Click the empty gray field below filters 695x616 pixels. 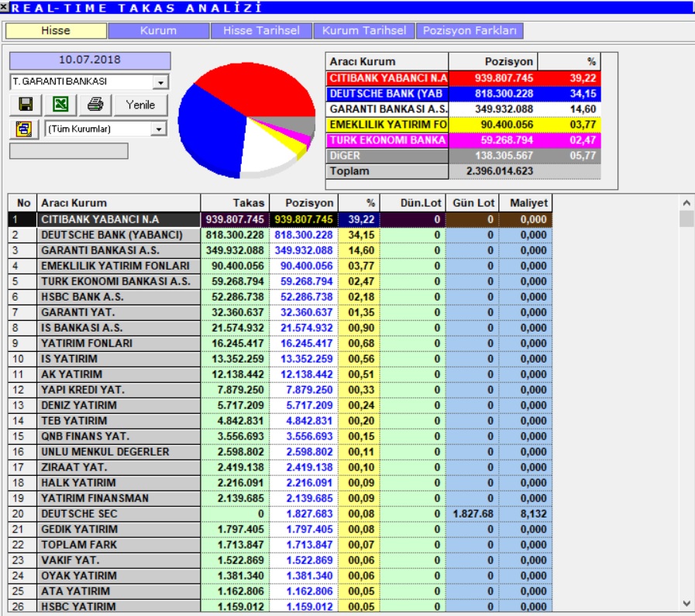[x=69, y=150]
